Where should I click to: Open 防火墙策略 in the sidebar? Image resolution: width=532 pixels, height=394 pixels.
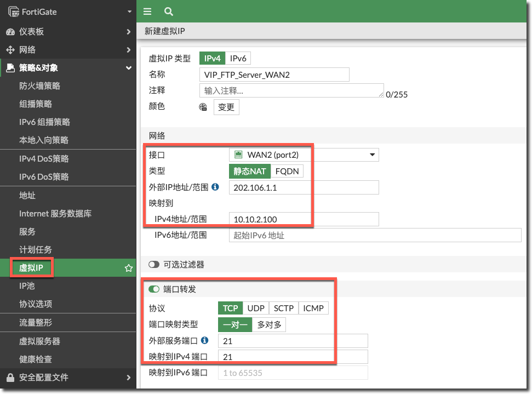pos(39,85)
